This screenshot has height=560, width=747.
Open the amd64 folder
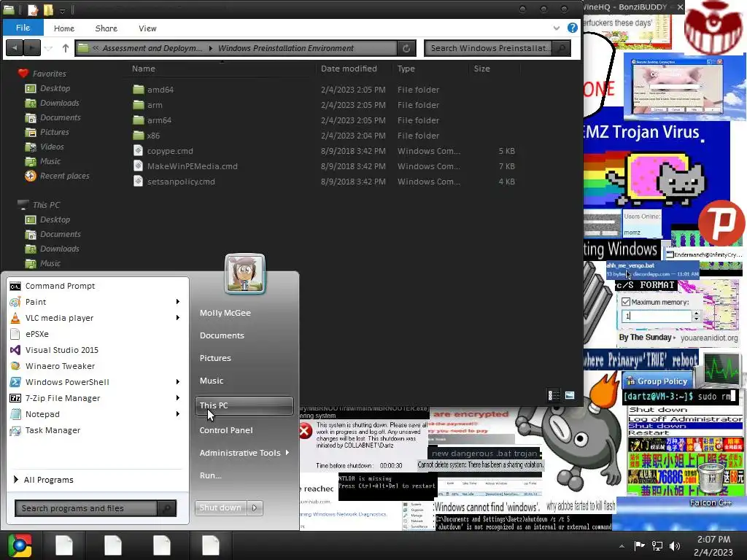[160, 90]
